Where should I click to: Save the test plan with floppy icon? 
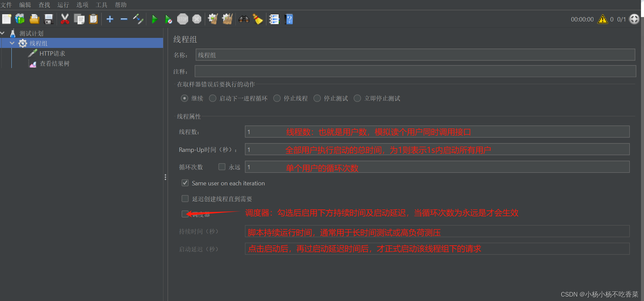[49, 19]
